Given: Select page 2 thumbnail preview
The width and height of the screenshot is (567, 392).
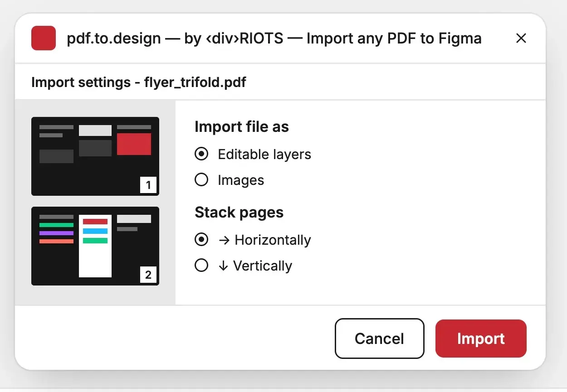Looking at the screenshot, I should 95,246.
